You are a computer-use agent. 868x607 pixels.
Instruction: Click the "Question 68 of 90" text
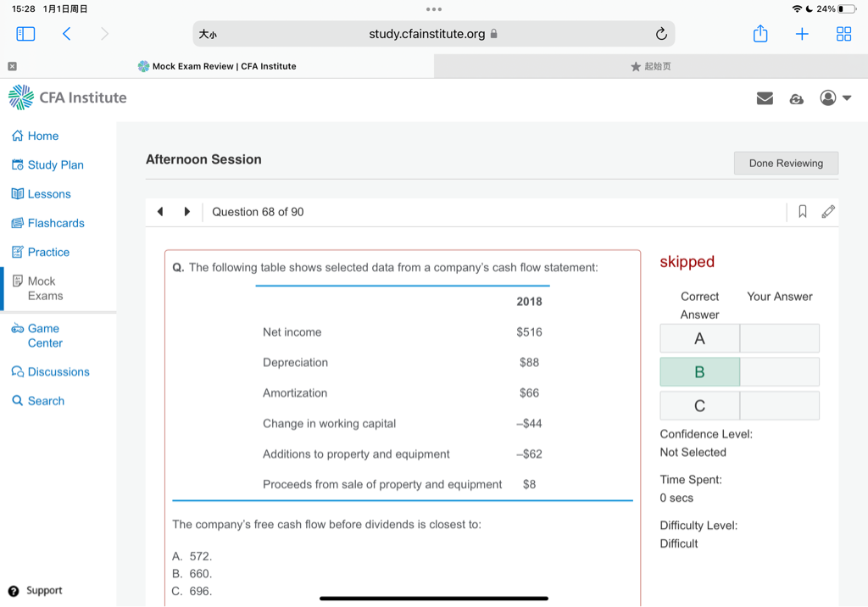(258, 212)
